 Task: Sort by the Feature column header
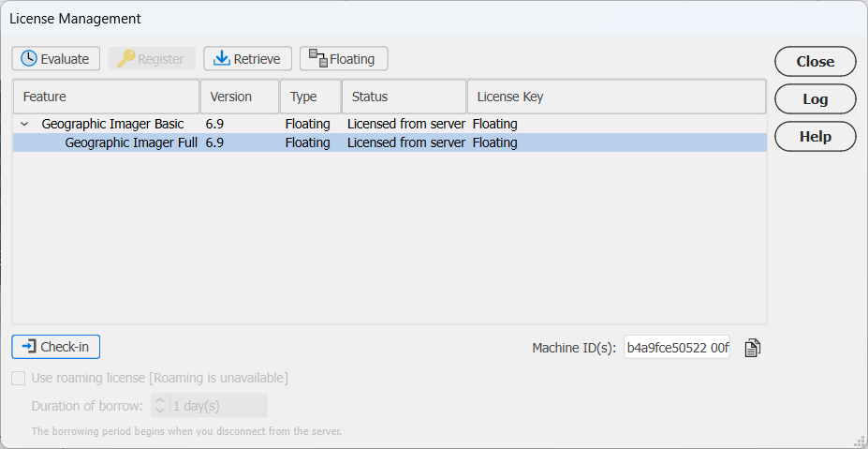point(107,97)
